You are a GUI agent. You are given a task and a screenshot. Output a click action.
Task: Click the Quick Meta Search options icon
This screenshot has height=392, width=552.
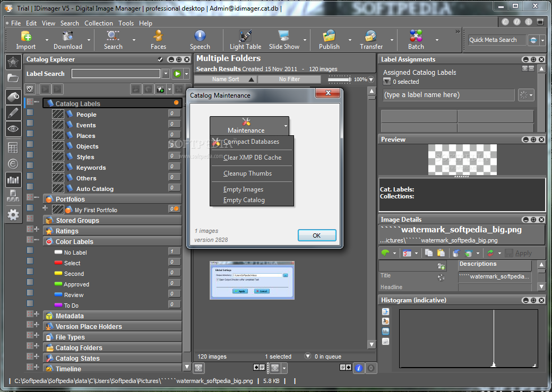click(534, 40)
